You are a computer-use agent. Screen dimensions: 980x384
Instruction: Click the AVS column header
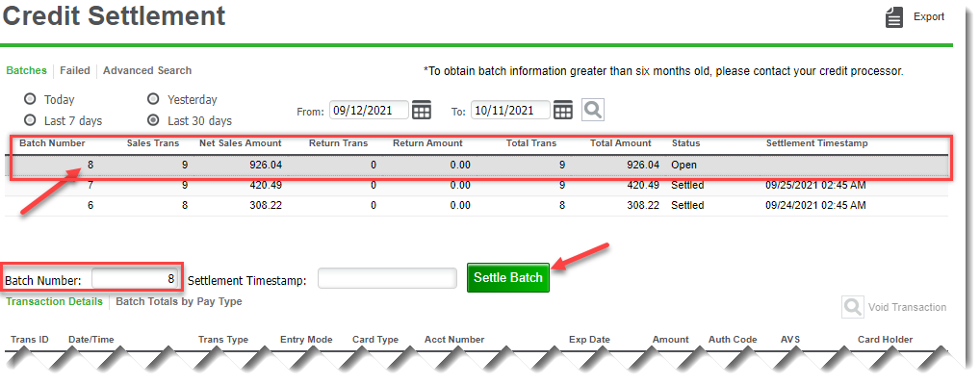point(790,340)
